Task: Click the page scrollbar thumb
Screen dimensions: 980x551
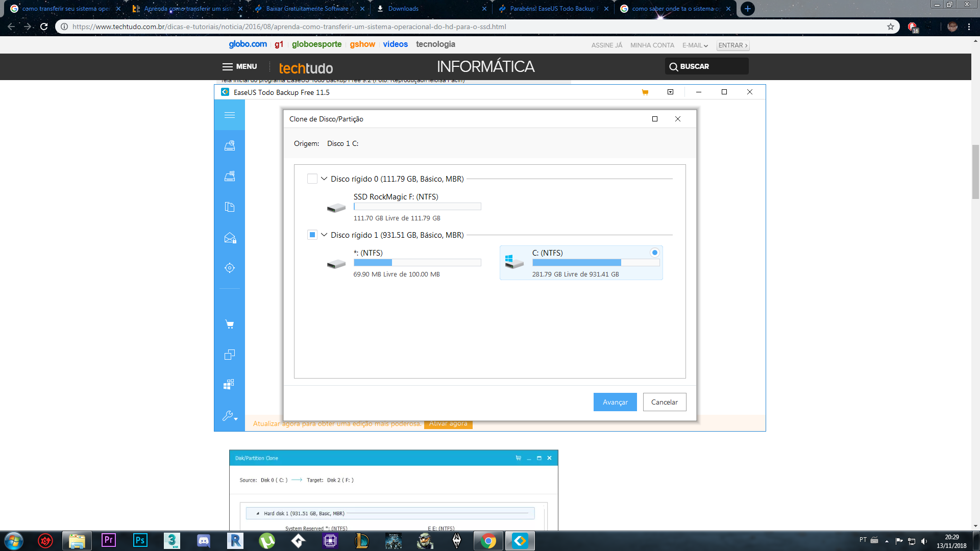Action: (x=975, y=172)
